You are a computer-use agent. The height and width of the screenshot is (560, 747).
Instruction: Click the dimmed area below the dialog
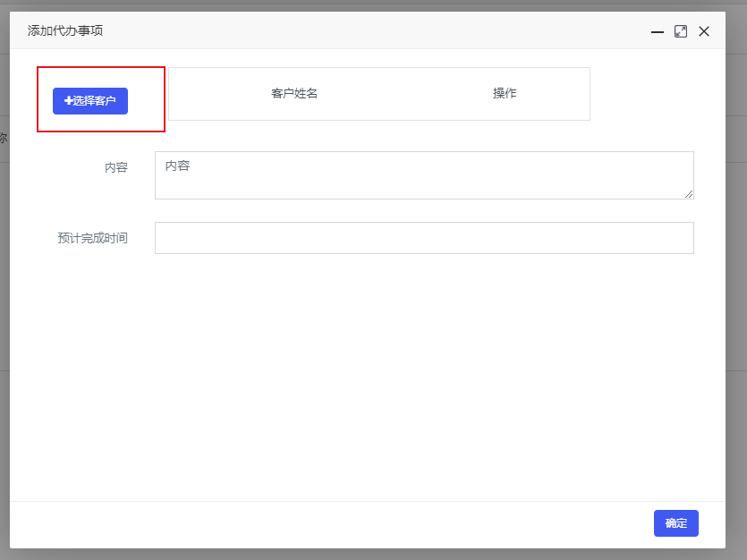[358, 555]
